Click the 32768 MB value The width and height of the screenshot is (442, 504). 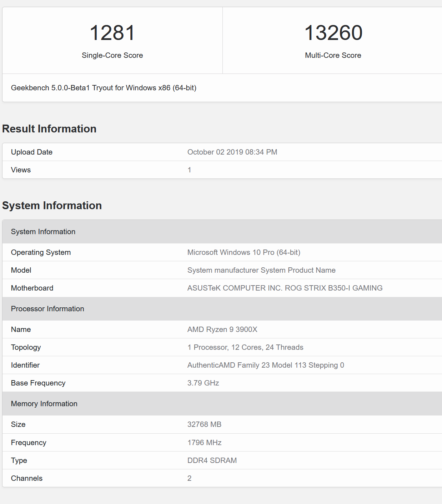pos(205,424)
